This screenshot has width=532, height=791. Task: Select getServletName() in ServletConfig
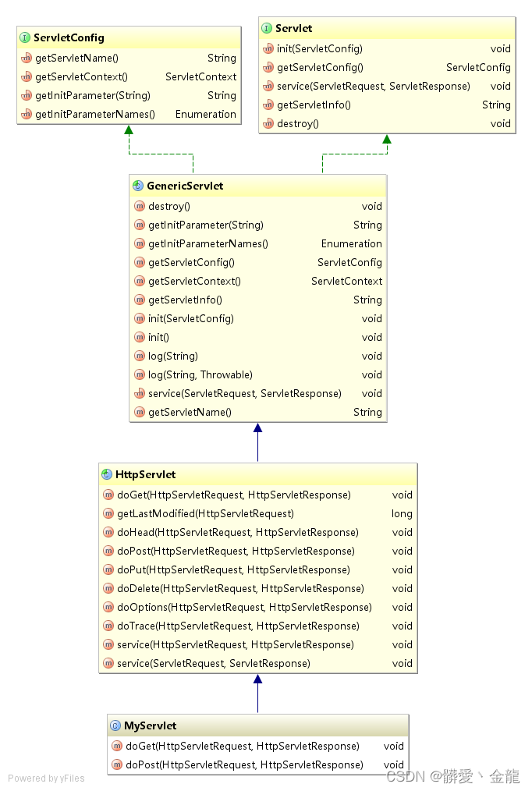point(76,58)
